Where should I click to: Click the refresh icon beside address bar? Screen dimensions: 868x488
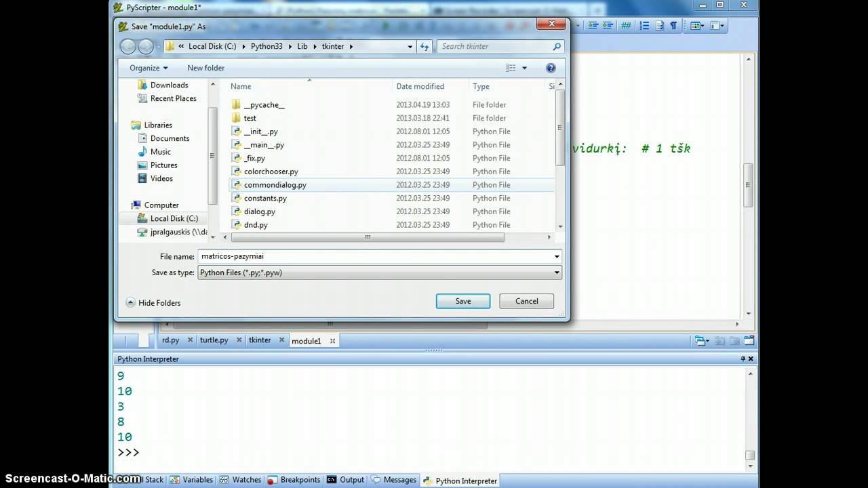425,47
